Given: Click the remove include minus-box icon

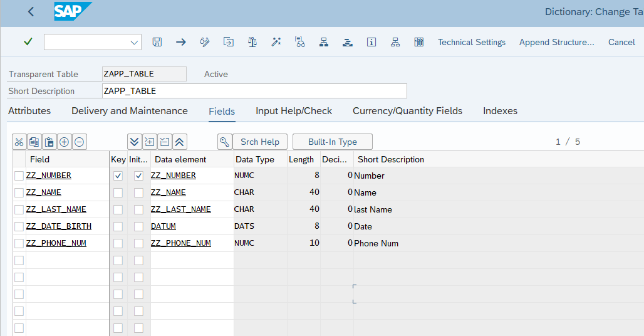Looking at the screenshot, I should pos(164,142).
